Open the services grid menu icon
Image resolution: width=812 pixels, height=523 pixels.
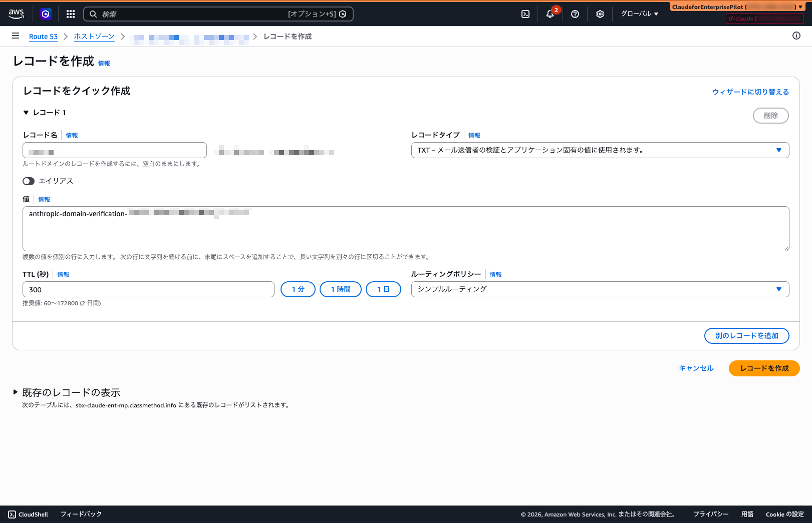[x=71, y=14]
